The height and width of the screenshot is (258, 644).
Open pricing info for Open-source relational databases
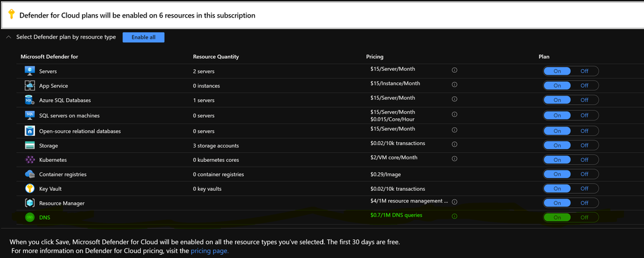tap(454, 130)
